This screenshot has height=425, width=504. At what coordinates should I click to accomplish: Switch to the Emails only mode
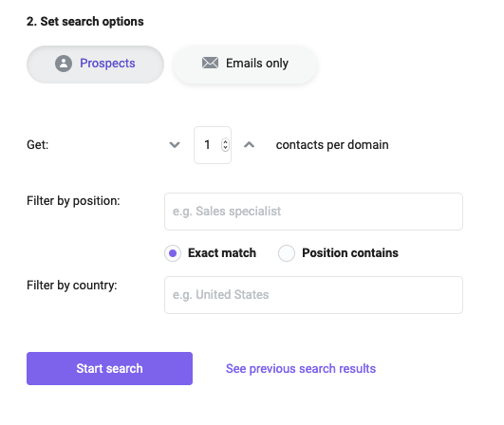tap(245, 65)
